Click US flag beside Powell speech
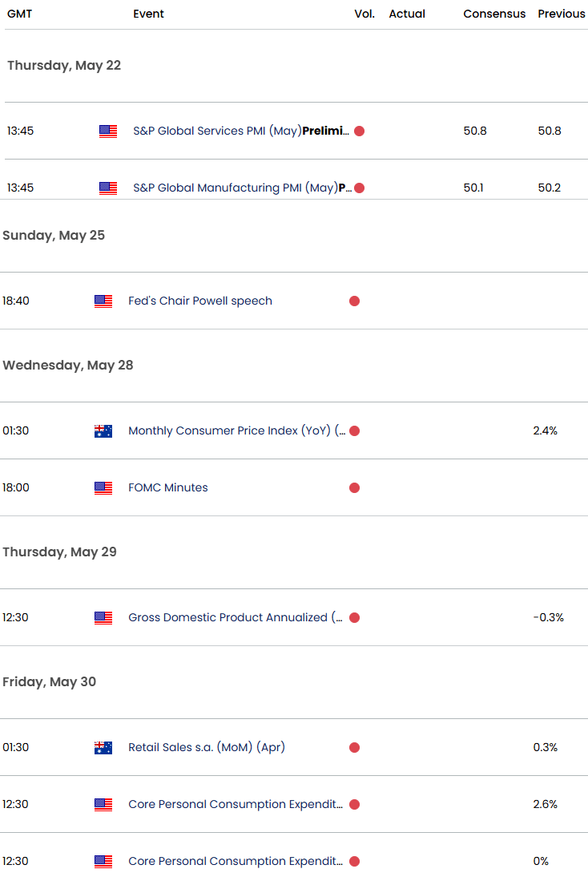Image resolution: width=588 pixels, height=877 pixels. point(103,301)
